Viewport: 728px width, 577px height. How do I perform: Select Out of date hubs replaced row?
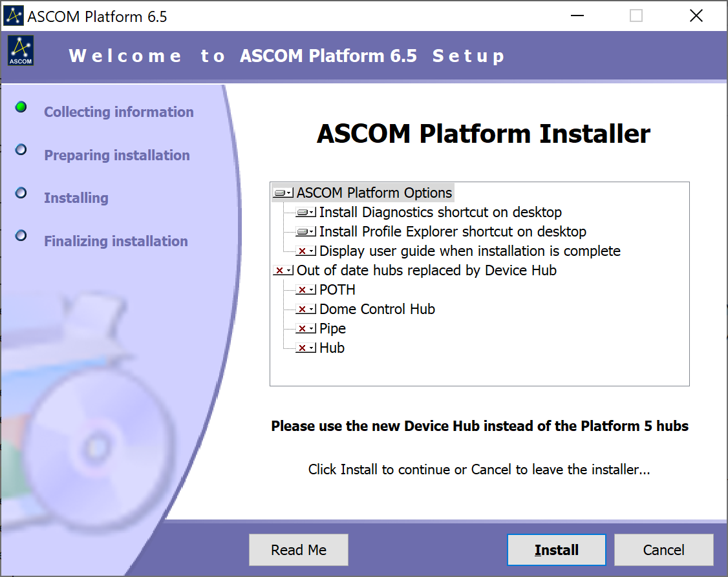coord(426,271)
